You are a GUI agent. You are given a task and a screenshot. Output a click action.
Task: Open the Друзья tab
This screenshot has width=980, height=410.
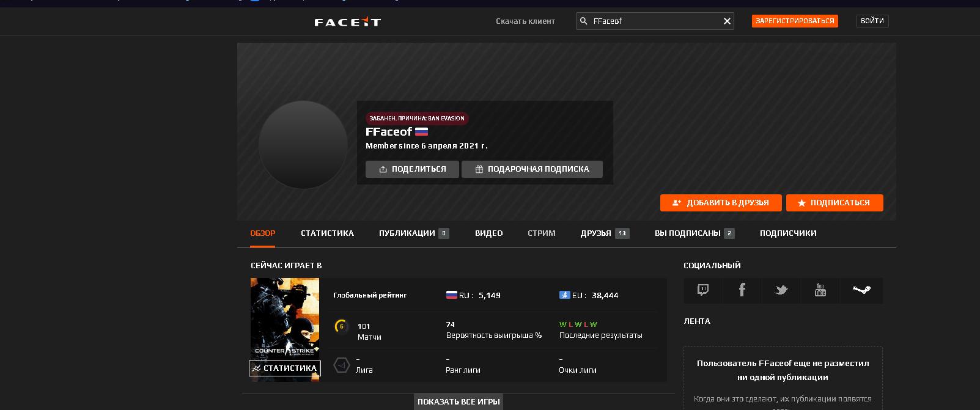pos(605,233)
